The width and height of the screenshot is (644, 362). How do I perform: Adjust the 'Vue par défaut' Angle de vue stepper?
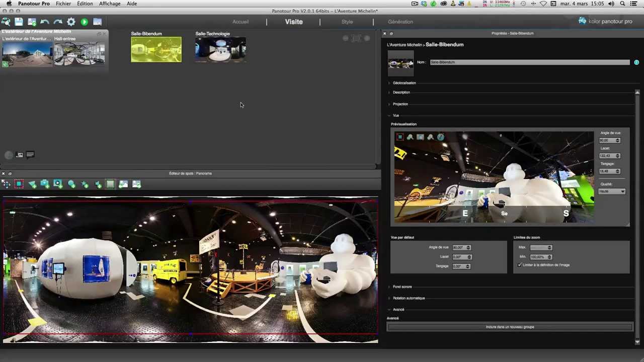point(468,247)
